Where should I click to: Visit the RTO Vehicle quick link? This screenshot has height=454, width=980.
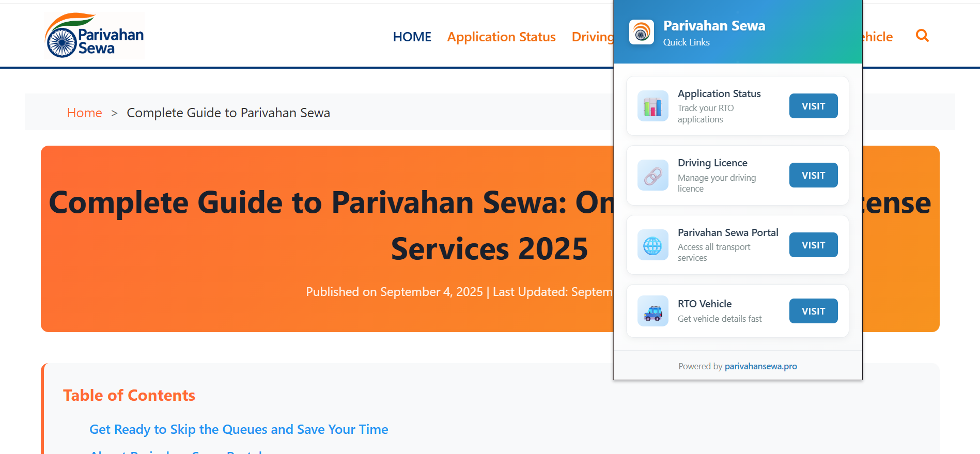click(x=813, y=311)
